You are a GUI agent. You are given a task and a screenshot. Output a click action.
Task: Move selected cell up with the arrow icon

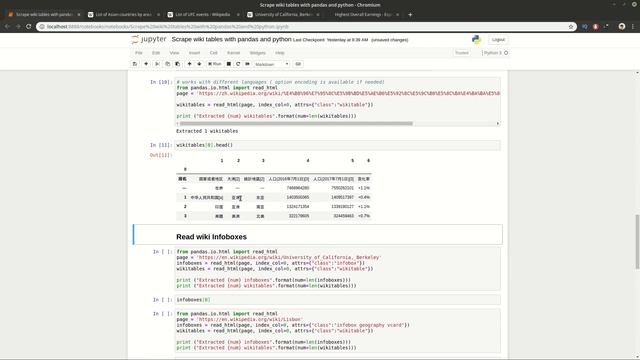pyautogui.click(x=189, y=64)
